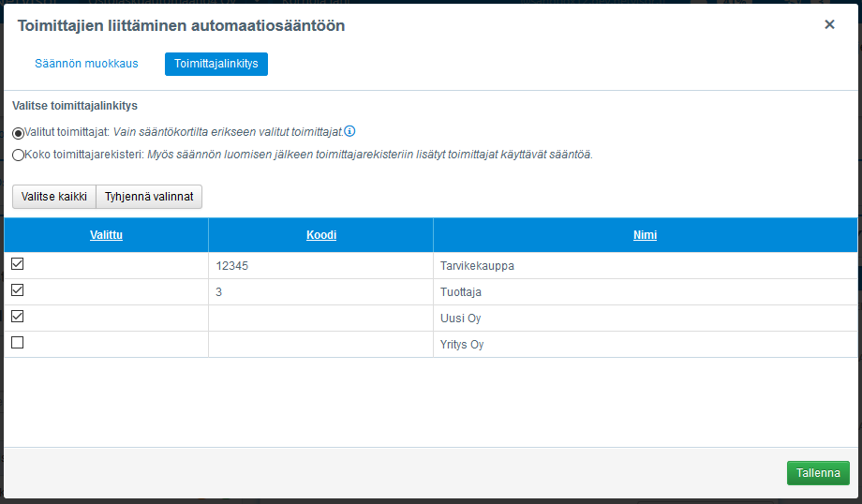Untick the checkbox for Tuottaja

[17, 291]
